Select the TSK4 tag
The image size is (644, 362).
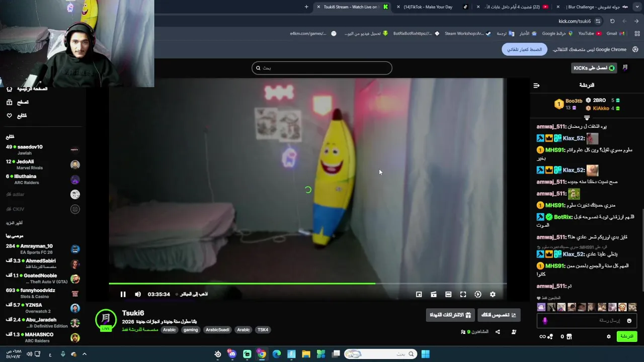point(263,330)
